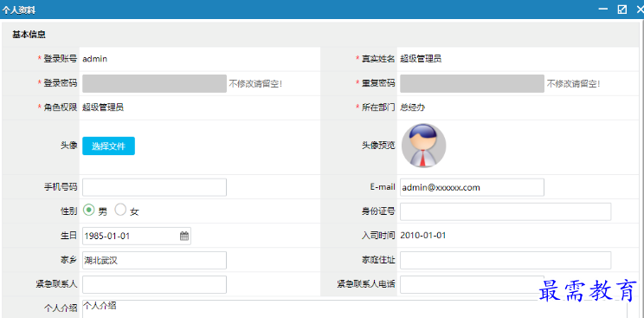This screenshot has width=644, height=318.
Task: Click the 不修改请留空 hint beside 重复密码
Action: (573, 84)
